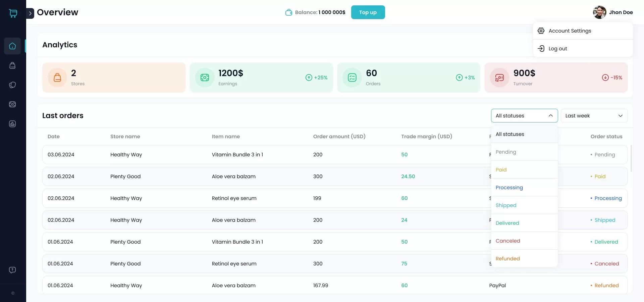Click the Turnover card icon

[x=499, y=78]
